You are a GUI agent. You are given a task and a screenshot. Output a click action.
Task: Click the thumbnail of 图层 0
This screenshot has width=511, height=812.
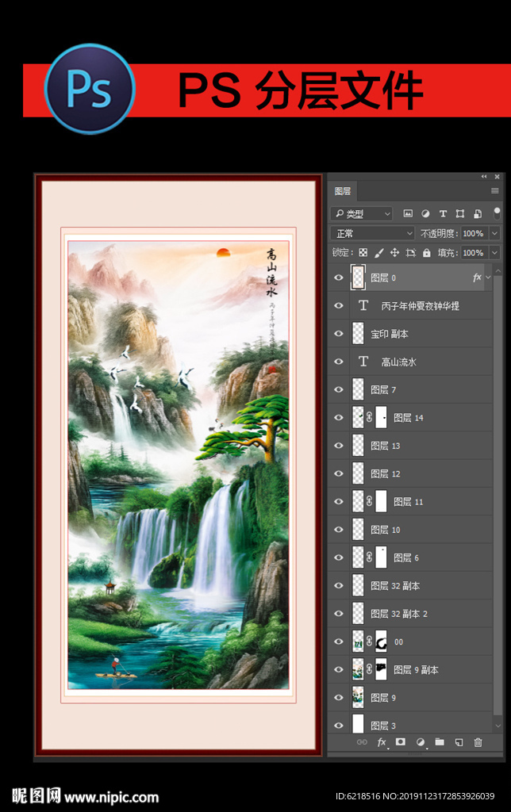coord(358,278)
